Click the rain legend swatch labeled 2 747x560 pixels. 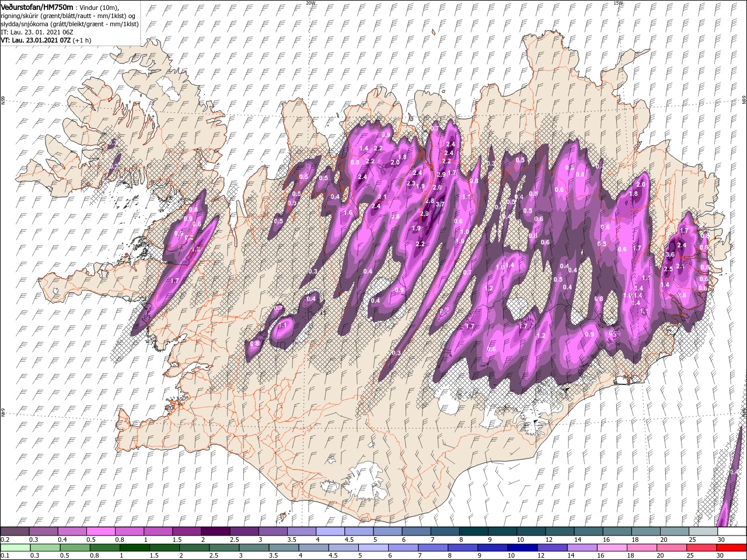click(194, 548)
